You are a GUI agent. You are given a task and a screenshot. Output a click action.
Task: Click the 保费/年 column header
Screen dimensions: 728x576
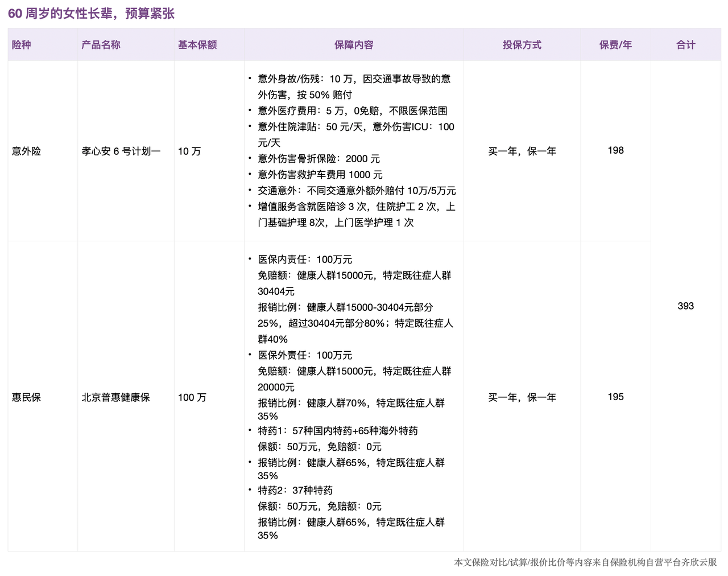[615, 45]
